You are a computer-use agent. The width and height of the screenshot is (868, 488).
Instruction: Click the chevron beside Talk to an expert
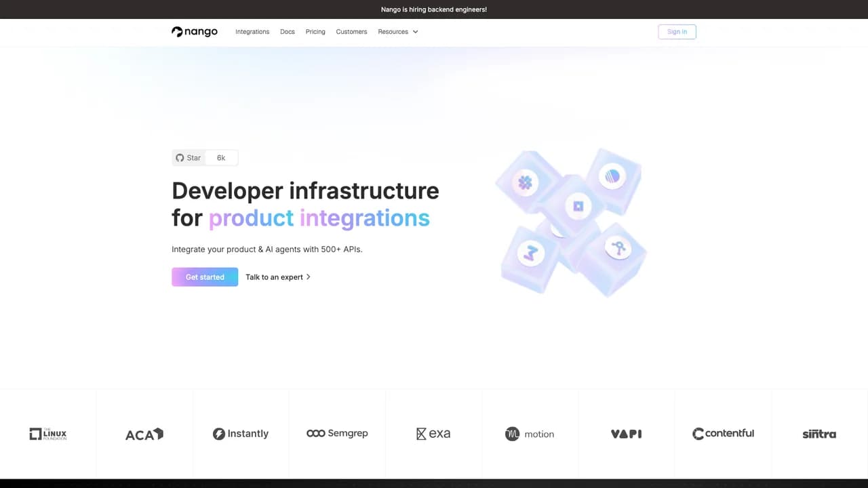click(309, 277)
